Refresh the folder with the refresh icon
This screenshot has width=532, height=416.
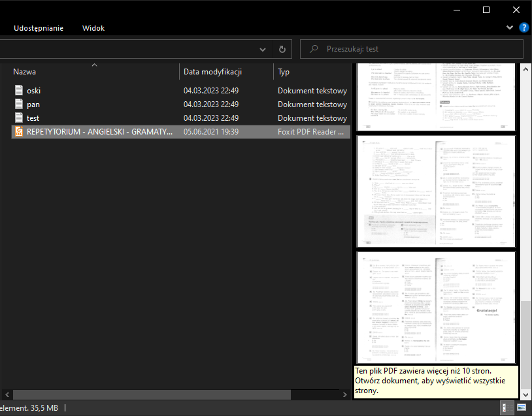tap(282, 50)
